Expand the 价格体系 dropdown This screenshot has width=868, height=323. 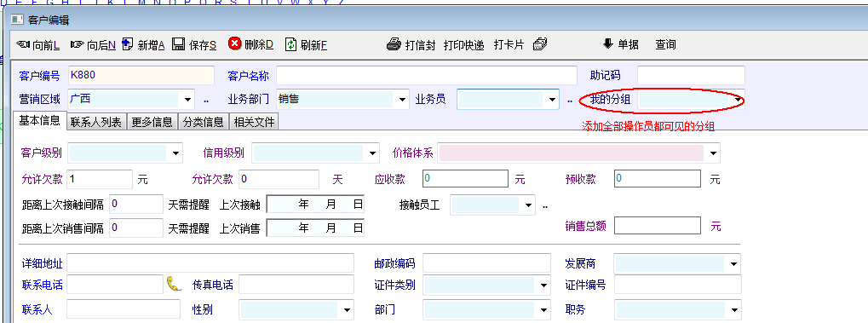(x=713, y=153)
